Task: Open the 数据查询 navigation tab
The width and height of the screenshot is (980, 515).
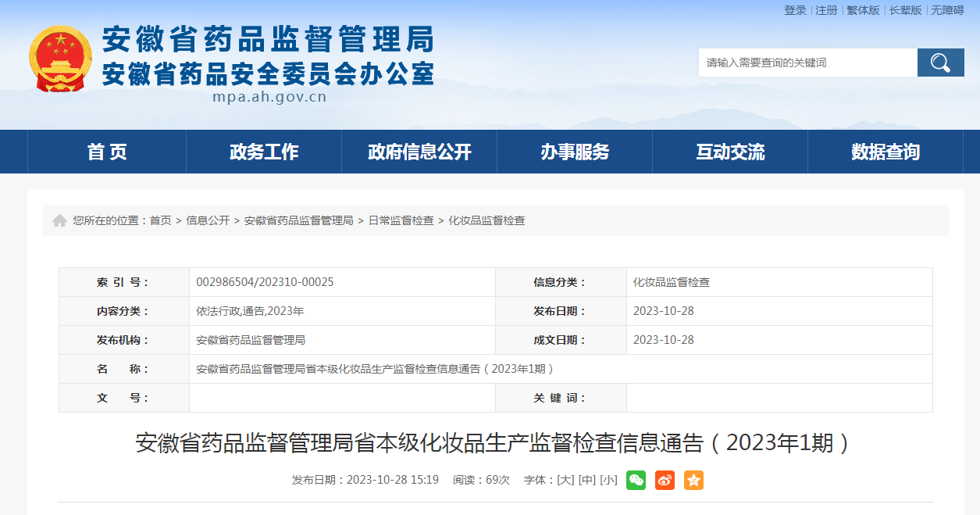Action: pos(886,152)
